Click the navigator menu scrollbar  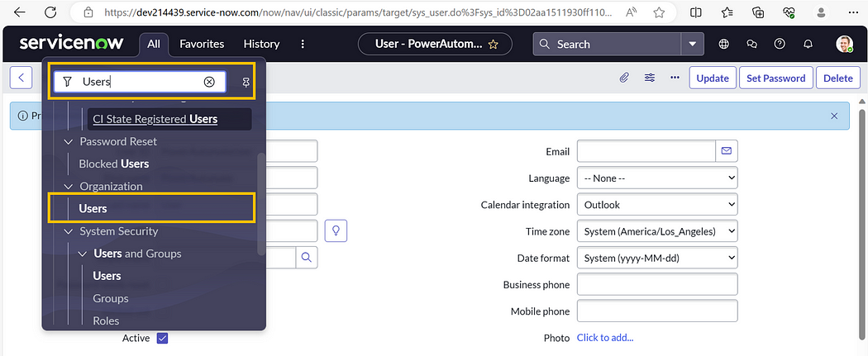point(260,203)
